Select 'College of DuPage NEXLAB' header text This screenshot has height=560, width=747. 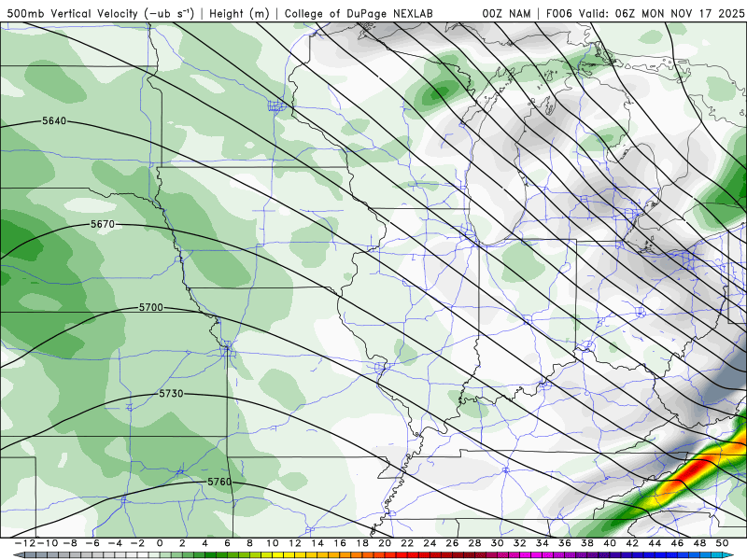pyautogui.click(x=359, y=14)
